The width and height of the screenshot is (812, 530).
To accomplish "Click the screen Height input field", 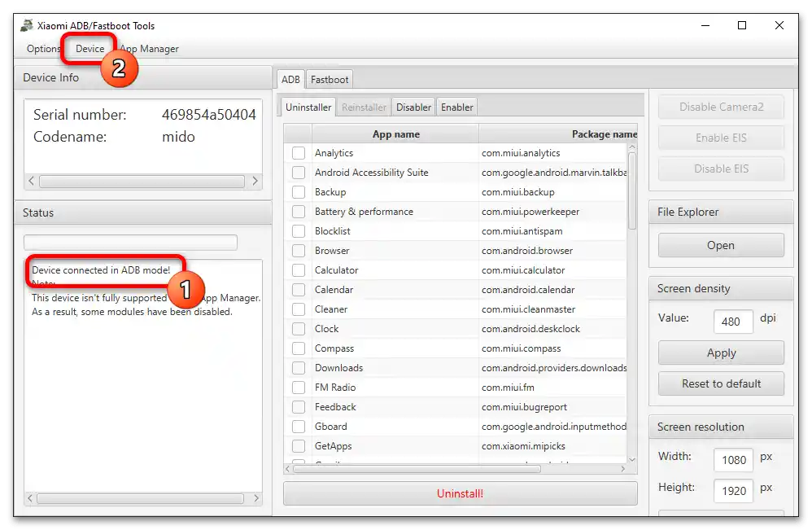I will click(733, 491).
